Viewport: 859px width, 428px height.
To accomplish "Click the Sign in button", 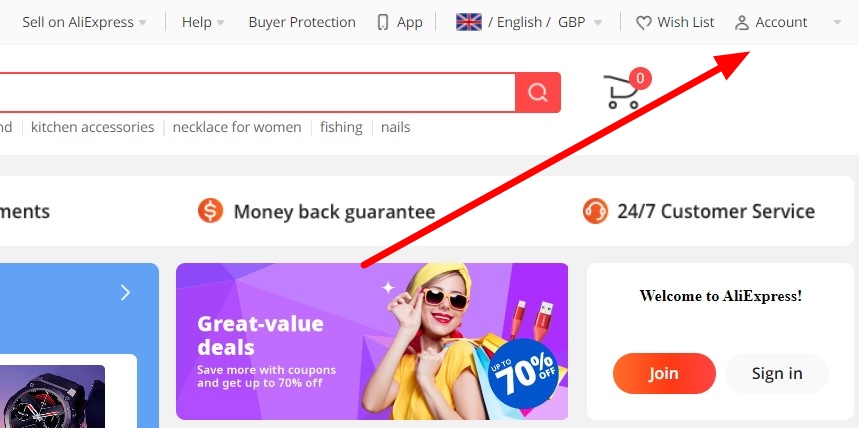I will [777, 373].
